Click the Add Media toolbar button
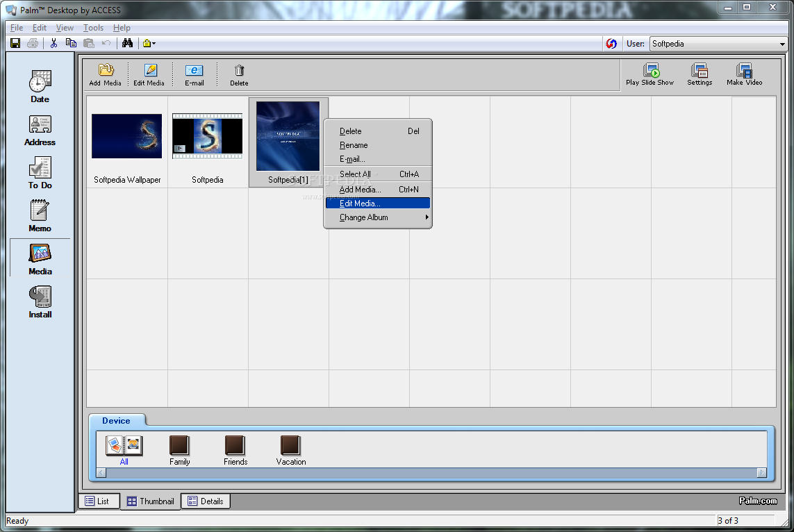The width and height of the screenshot is (794, 532). pos(106,75)
